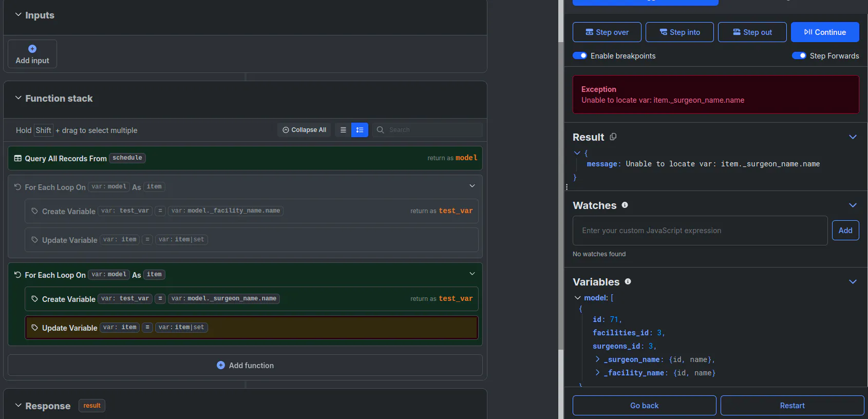The image size is (868, 419).
Task: Toggle Enable breakpoints switch
Action: point(580,55)
